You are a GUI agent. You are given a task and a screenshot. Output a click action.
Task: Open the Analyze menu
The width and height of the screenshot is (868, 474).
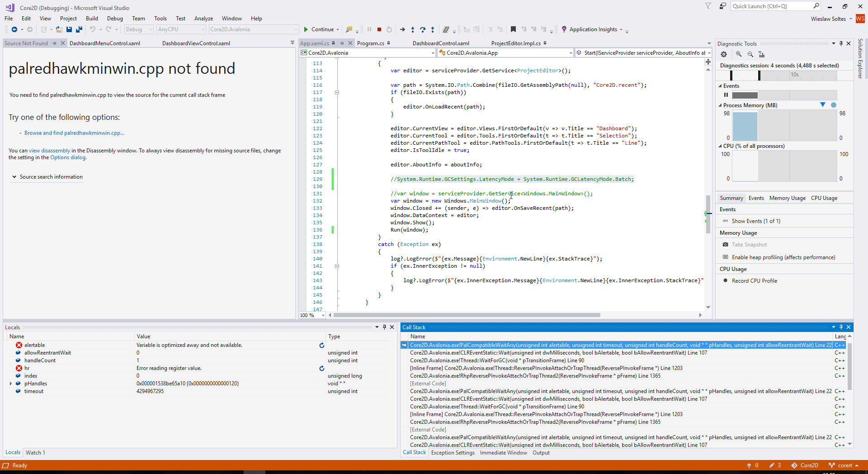point(203,19)
